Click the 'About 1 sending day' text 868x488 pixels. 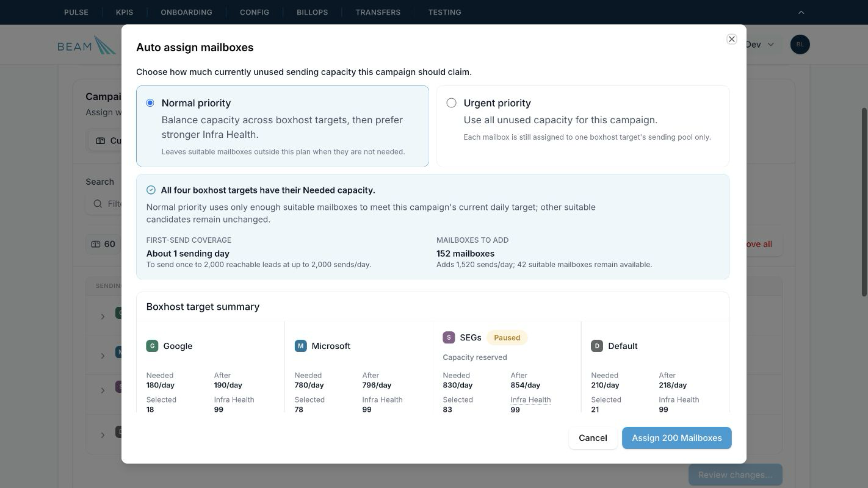pyautogui.click(x=188, y=253)
